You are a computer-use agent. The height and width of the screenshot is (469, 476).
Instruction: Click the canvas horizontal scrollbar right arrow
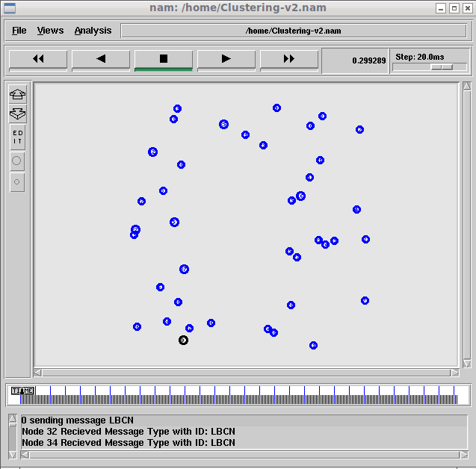(x=455, y=373)
